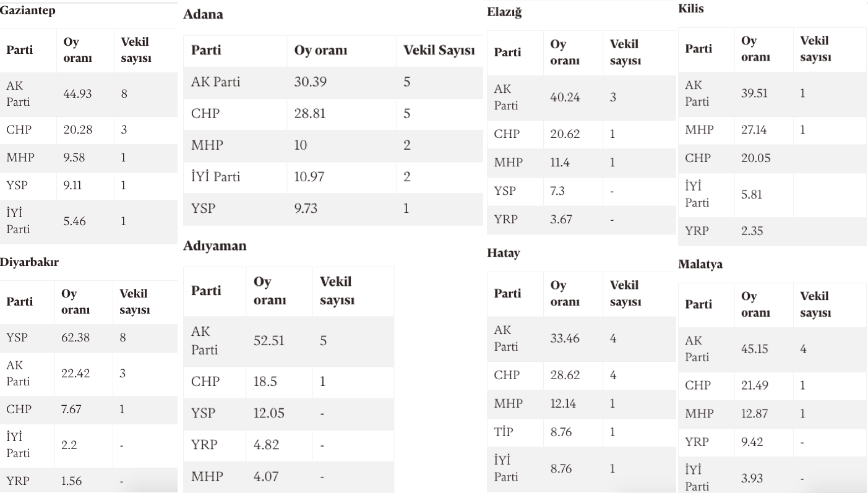Click the Oy oranı header in Adana table
The image size is (868, 493).
pos(320,51)
